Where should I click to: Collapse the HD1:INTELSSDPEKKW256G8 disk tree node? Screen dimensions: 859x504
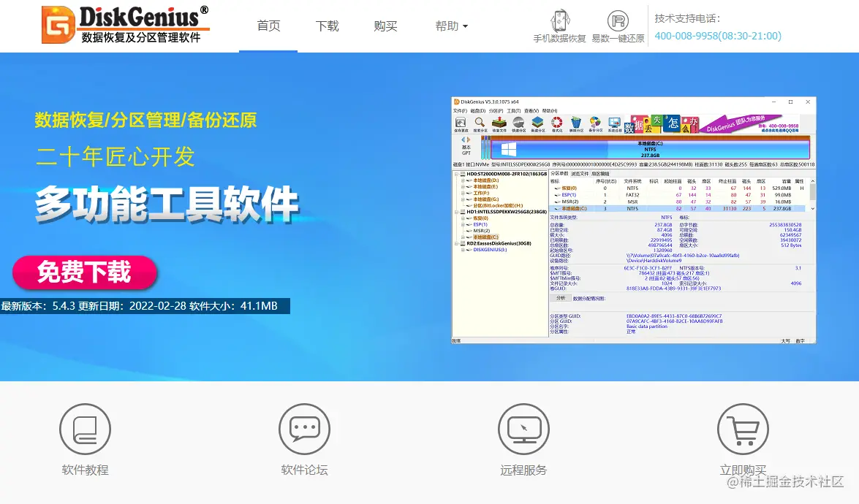[x=455, y=212]
